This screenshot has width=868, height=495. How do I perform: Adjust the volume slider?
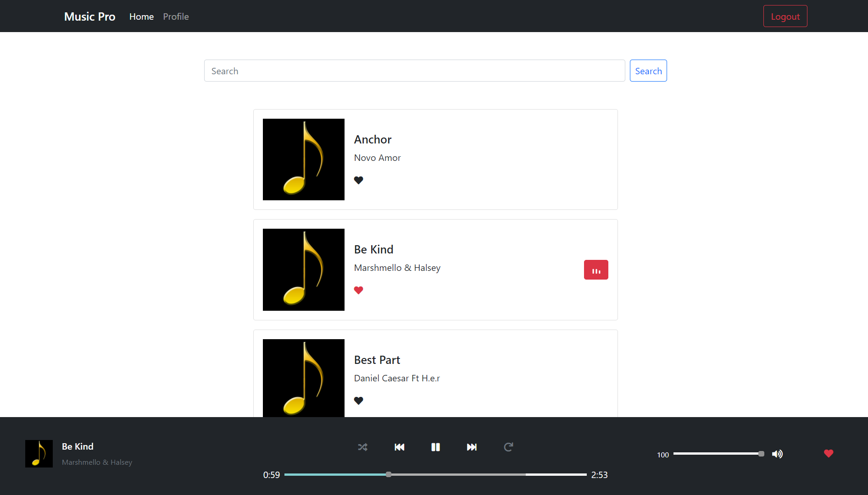718,454
